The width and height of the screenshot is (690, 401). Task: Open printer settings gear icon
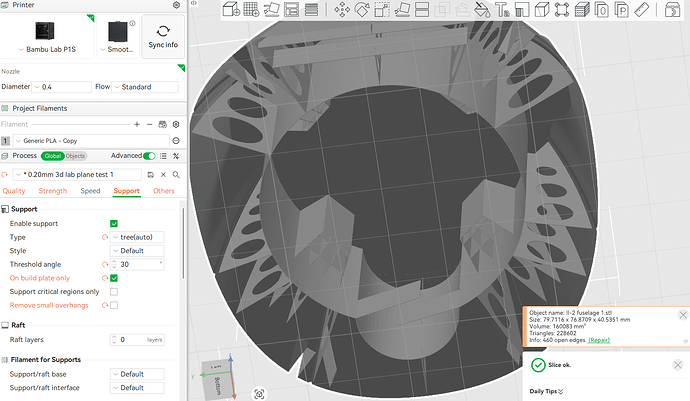pyautogui.click(x=176, y=5)
